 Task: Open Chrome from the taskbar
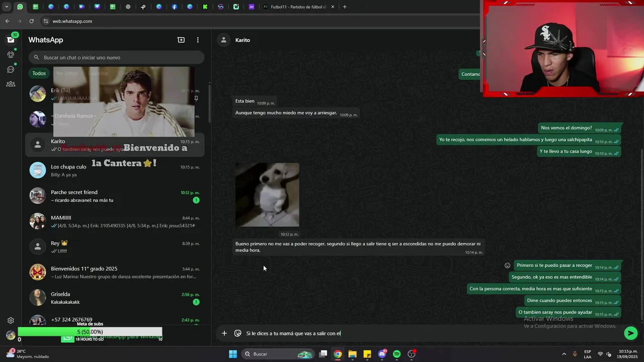(338, 354)
